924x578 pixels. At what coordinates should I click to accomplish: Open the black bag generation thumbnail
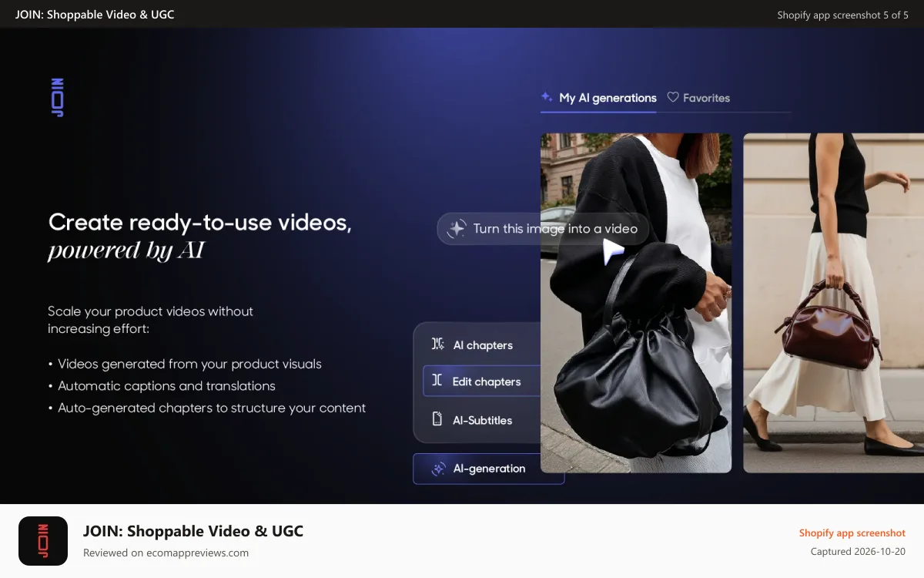pos(636,303)
